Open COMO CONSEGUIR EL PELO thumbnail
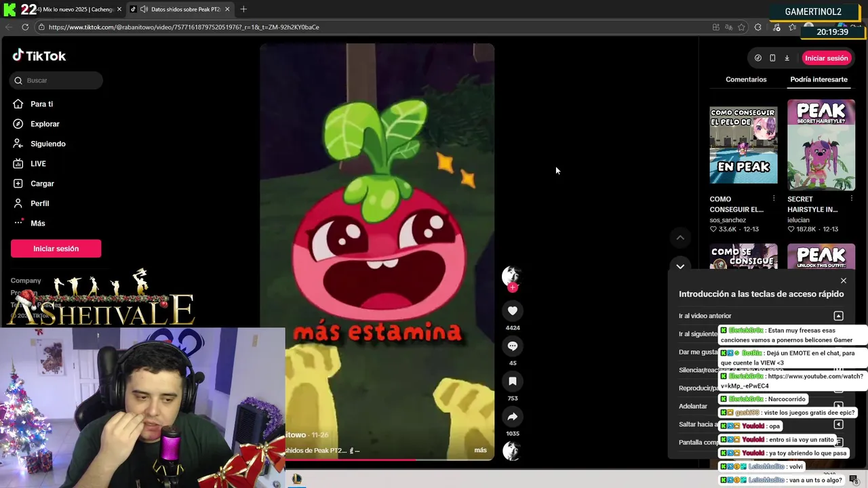The width and height of the screenshot is (868, 488). coord(744,145)
